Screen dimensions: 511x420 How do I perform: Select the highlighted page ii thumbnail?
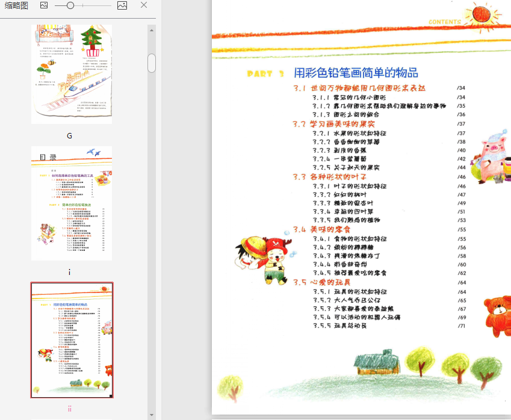(72, 340)
